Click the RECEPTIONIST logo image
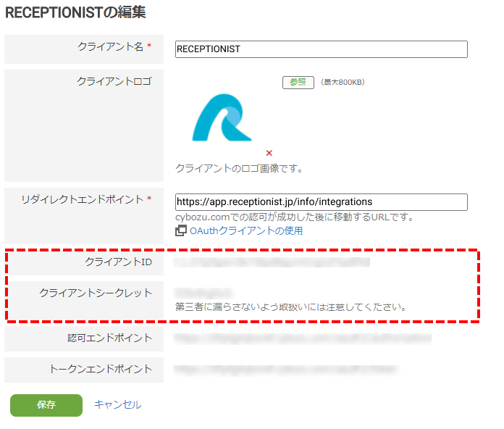 tap(222, 118)
